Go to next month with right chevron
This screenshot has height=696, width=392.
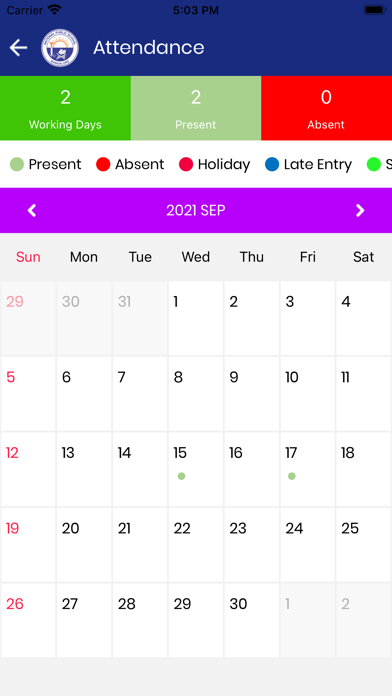click(360, 210)
